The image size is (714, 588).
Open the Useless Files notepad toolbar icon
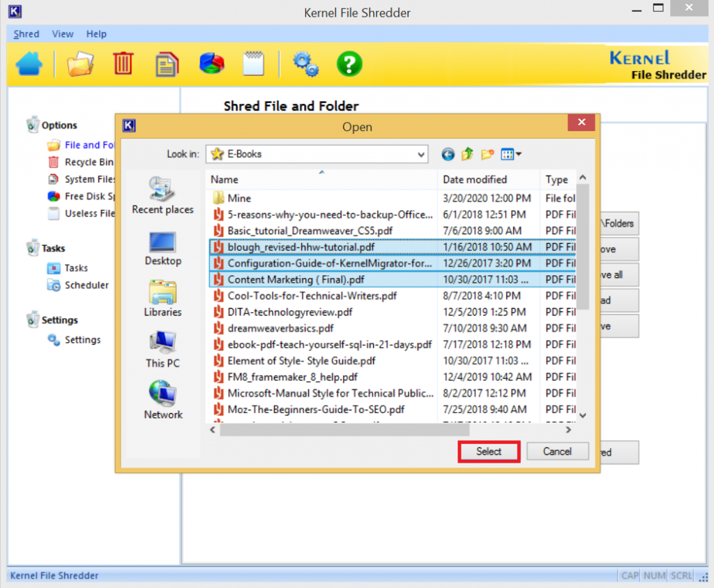253,63
